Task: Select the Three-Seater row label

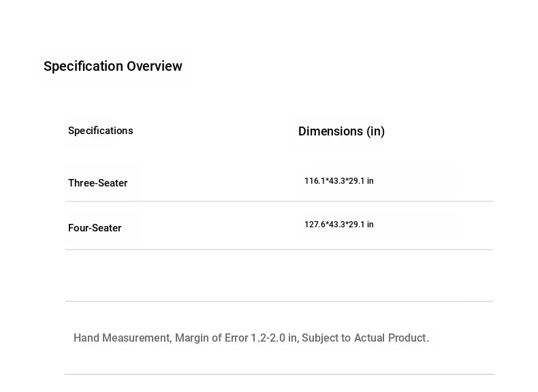Action: tap(98, 183)
